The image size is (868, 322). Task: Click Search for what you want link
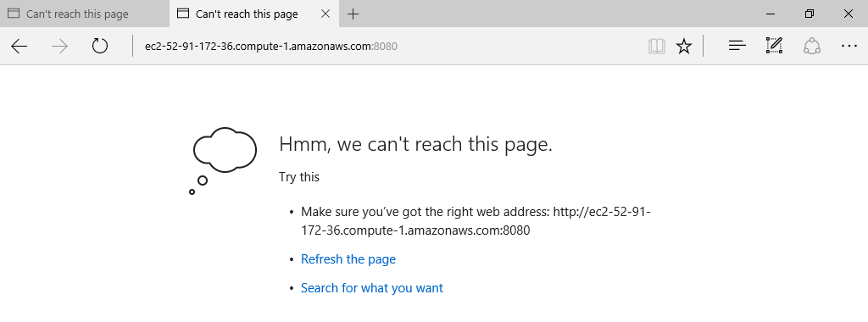click(372, 288)
